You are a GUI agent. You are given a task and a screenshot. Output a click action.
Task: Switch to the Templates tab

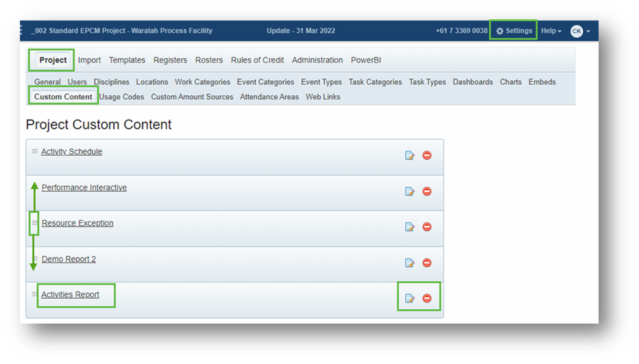[127, 60]
